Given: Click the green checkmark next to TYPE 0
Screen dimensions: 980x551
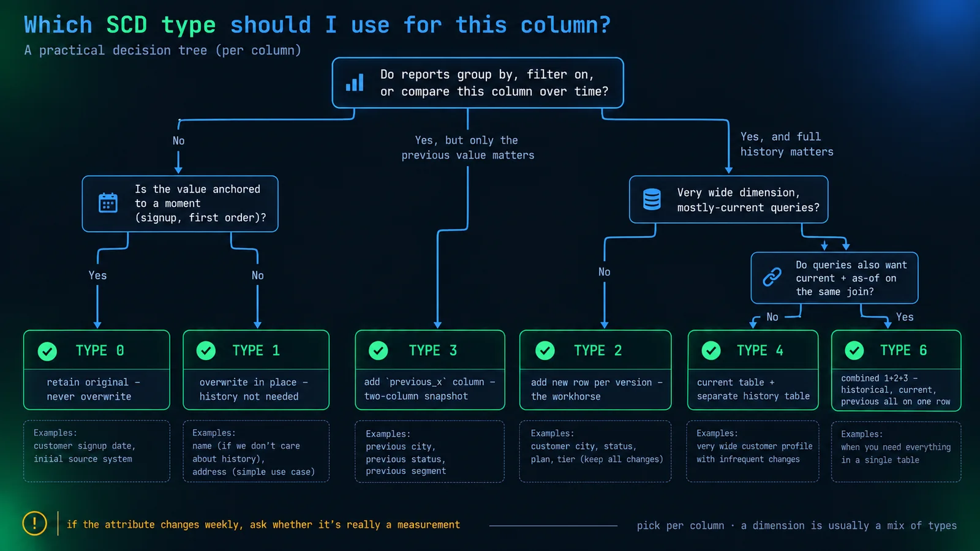Looking at the screenshot, I should pos(47,351).
